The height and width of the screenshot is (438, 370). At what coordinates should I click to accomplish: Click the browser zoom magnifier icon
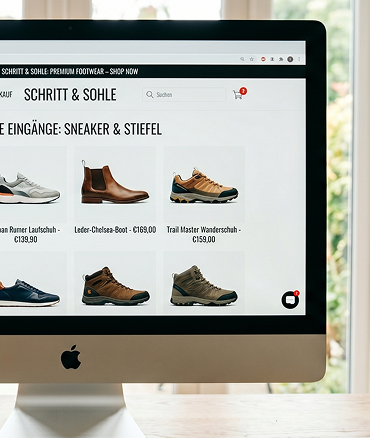point(242,59)
